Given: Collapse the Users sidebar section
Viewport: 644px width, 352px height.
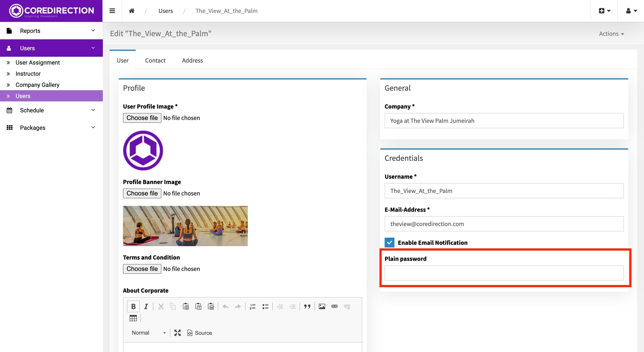Looking at the screenshot, I should [51, 48].
